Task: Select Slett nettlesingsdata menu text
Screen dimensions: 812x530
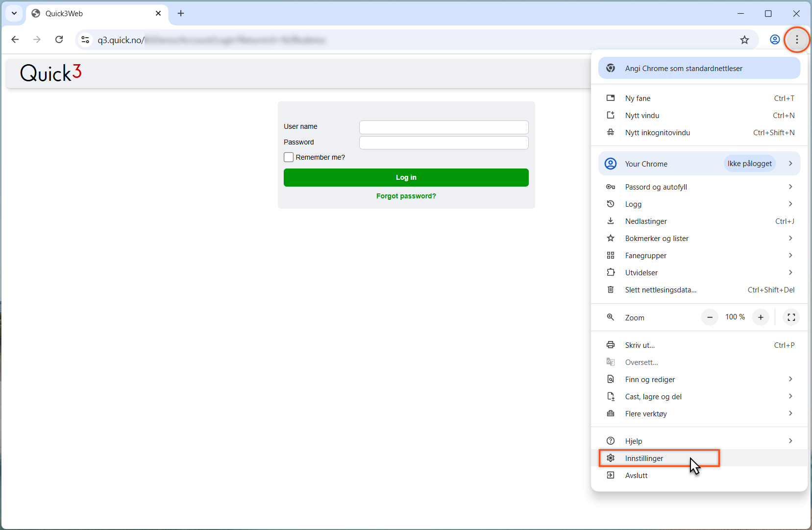Action: pyautogui.click(x=661, y=290)
